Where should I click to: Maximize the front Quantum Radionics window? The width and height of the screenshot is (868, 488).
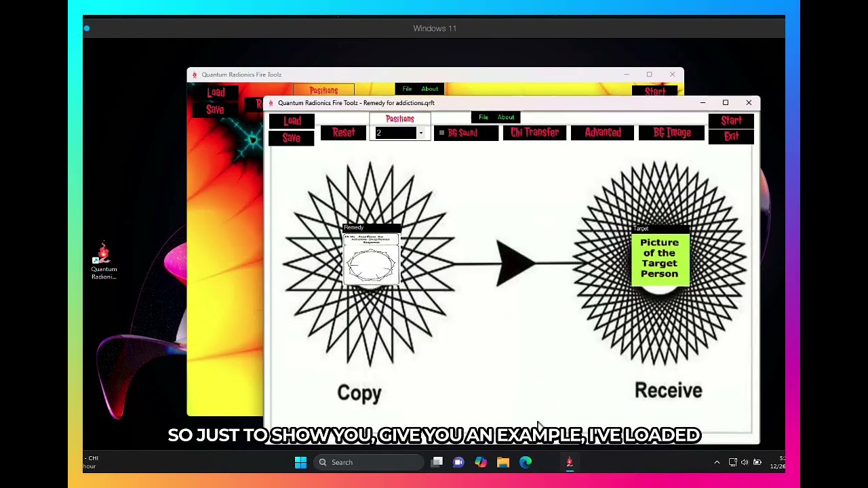[726, 103]
